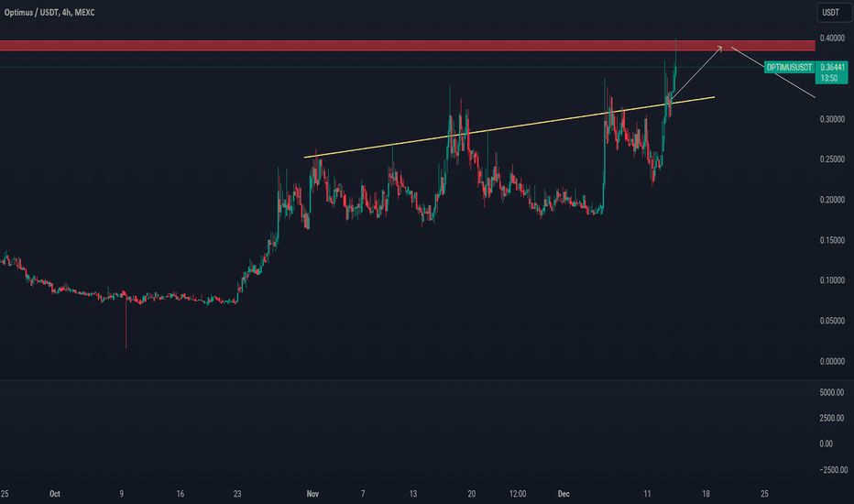Click the 0.00000 price axis label
This screenshot has height=504, width=854.
pos(832,361)
